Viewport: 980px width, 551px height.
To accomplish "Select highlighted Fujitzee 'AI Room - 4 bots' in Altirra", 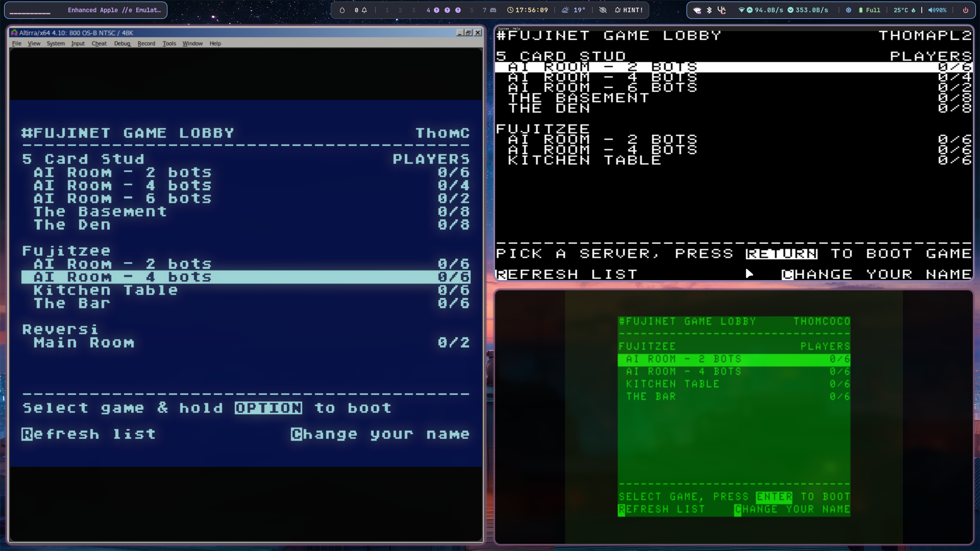I will [246, 277].
